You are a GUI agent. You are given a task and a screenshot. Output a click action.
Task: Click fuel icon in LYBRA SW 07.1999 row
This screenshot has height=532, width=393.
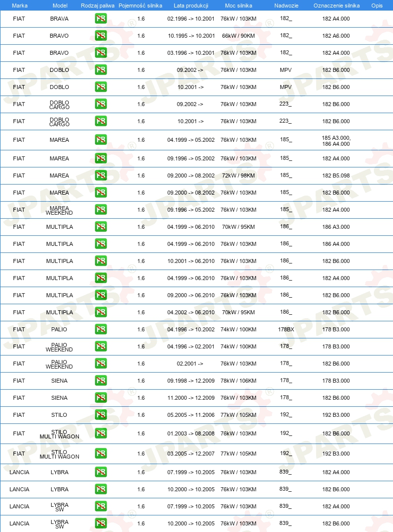point(101,506)
